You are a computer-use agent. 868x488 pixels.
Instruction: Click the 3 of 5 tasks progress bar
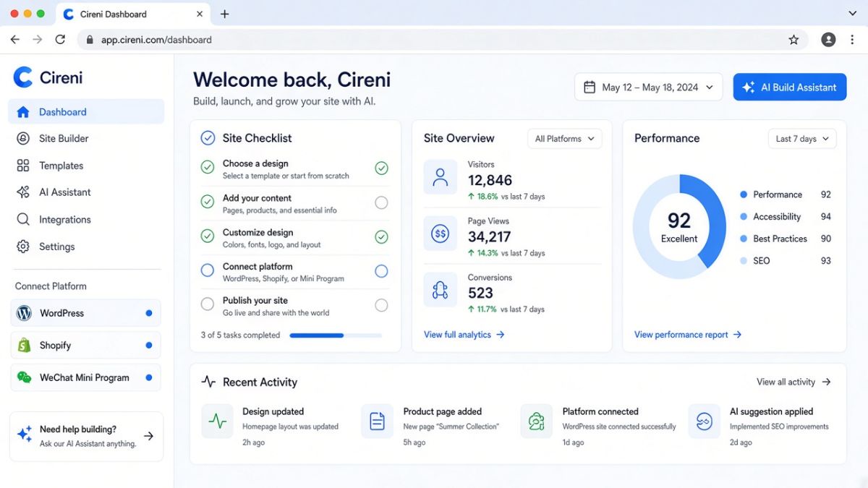336,335
